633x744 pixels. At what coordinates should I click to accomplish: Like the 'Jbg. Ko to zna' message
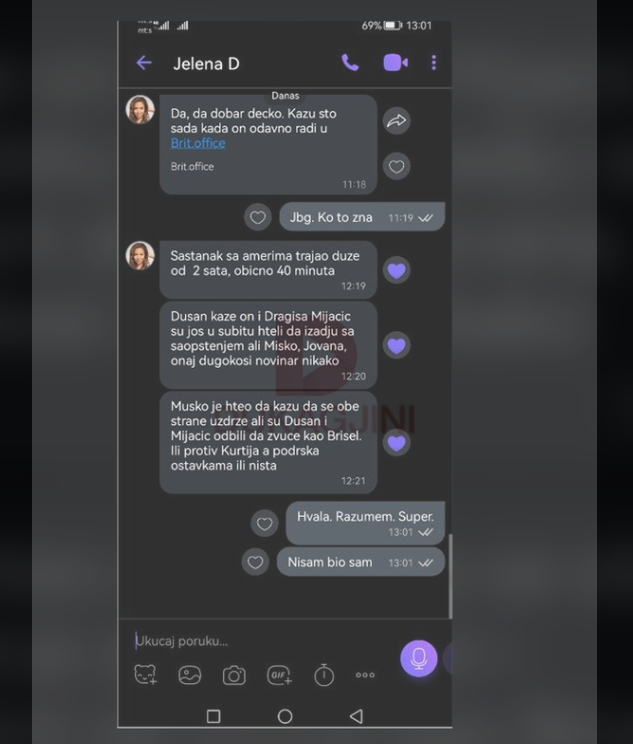[x=258, y=217]
